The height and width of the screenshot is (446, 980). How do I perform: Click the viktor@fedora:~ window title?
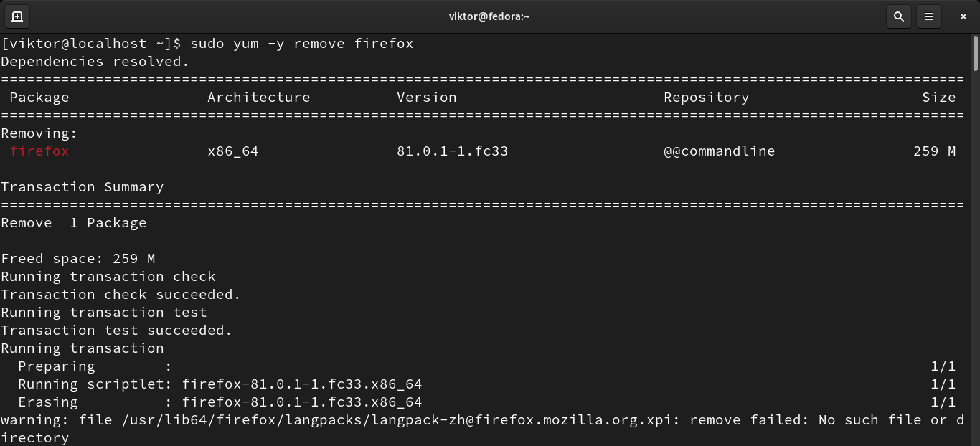tap(489, 16)
